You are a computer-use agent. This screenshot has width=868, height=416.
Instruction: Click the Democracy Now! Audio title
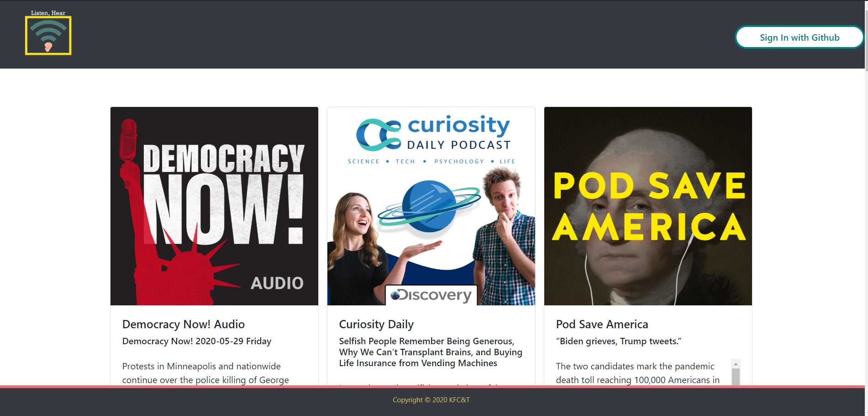[x=184, y=324]
